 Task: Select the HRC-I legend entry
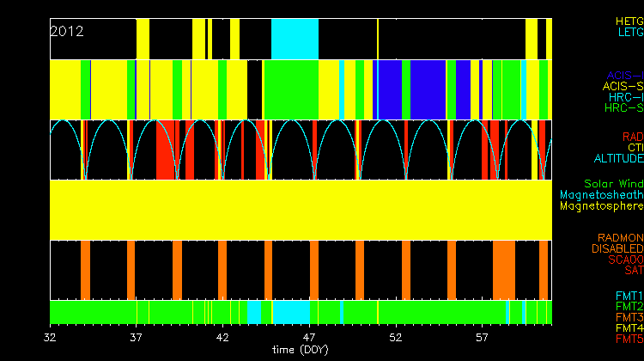click(x=624, y=97)
